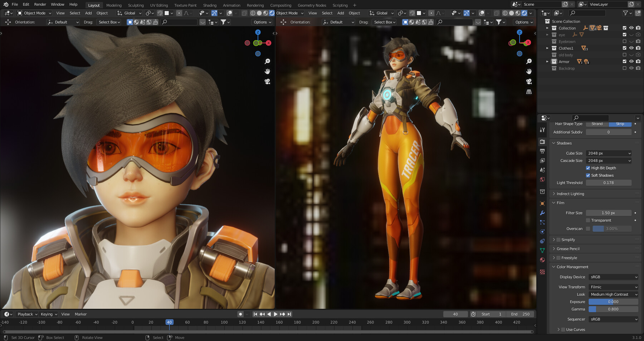Adjust the Light Threshold slider
The height and width of the screenshot is (341, 644).
click(609, 183)
